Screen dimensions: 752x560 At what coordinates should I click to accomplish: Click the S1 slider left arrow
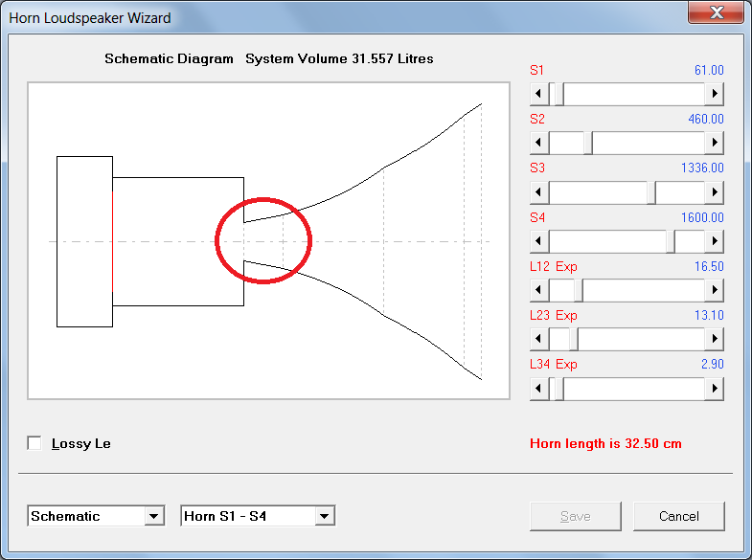pyautogui.click(x=539, y=94)
